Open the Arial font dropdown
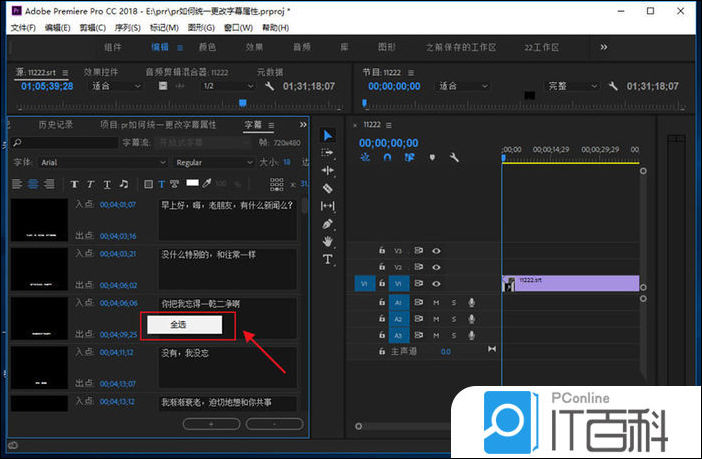This screenshot has height=459, width=702. (100, 162)
